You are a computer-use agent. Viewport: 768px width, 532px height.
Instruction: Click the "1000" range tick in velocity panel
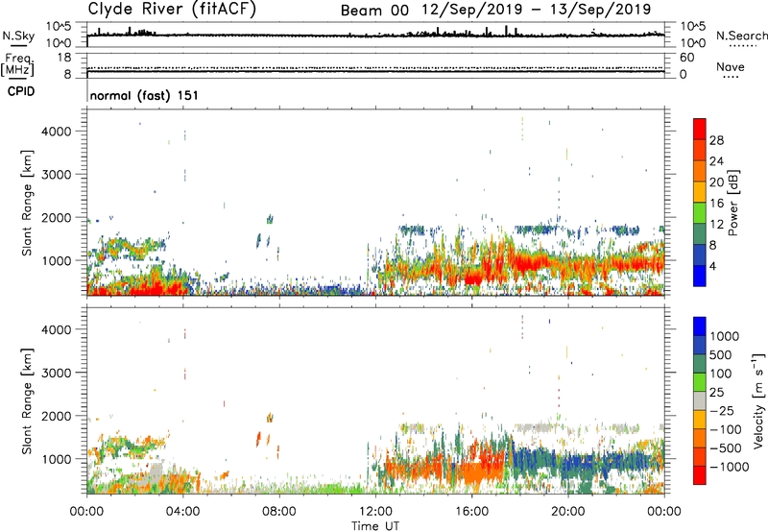click(57, 459)
